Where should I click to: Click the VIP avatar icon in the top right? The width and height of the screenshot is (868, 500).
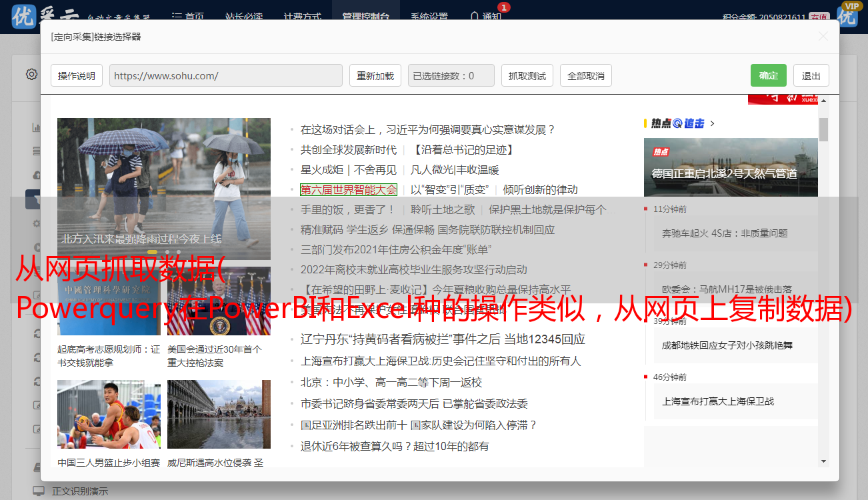tap(847, 16)
